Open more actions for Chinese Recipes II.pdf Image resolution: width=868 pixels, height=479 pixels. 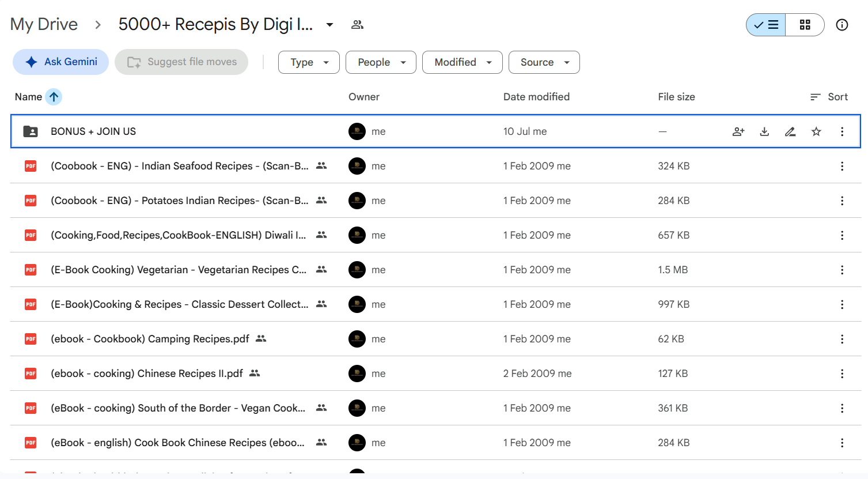point(842,374)
